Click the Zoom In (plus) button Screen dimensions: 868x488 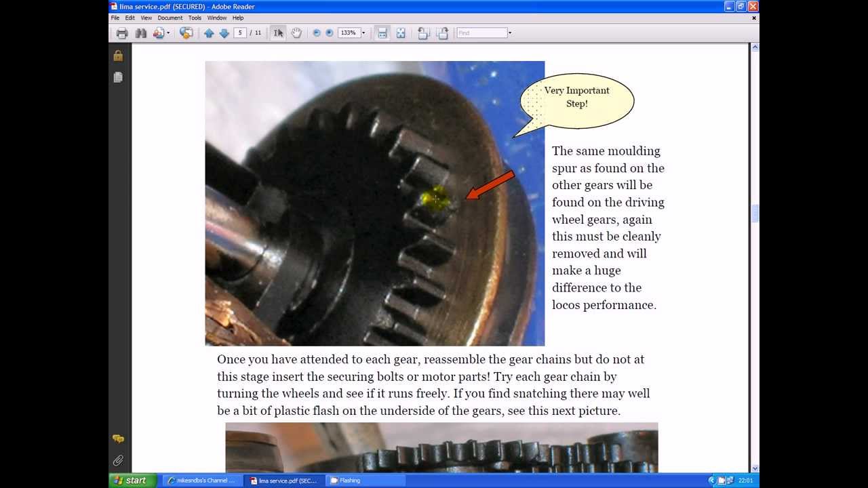click(330, 33)
